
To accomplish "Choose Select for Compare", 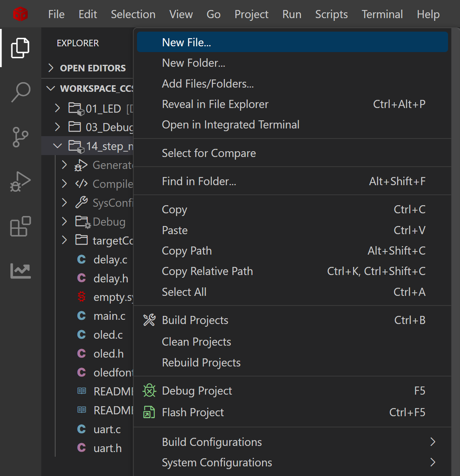I will click(293, 153).
